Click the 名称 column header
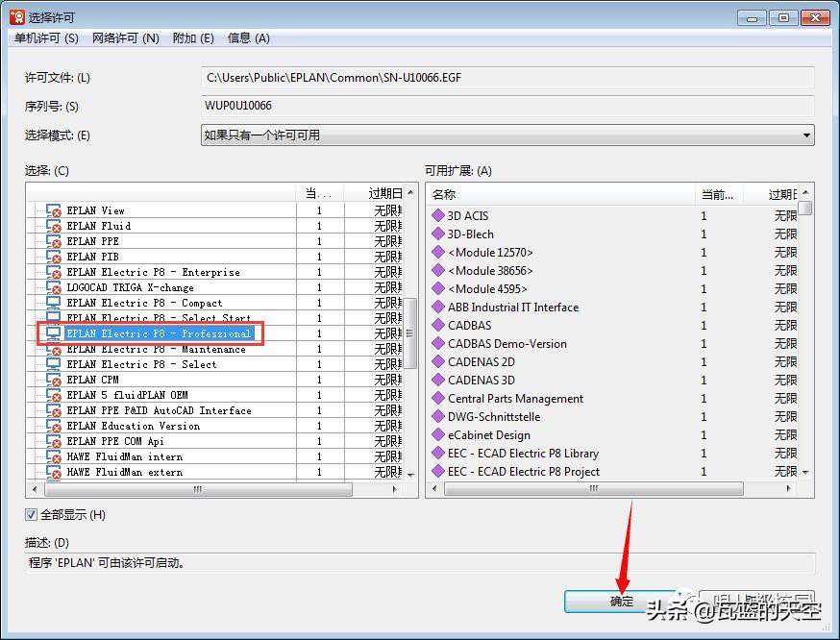Image resolution: width=840 pixels, height=640 pixels. point(560,194)
